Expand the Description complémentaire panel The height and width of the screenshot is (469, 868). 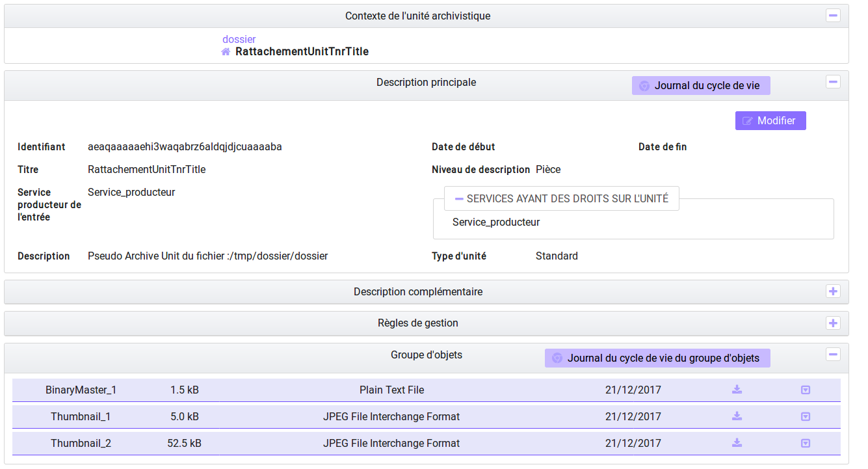[833, 291]
